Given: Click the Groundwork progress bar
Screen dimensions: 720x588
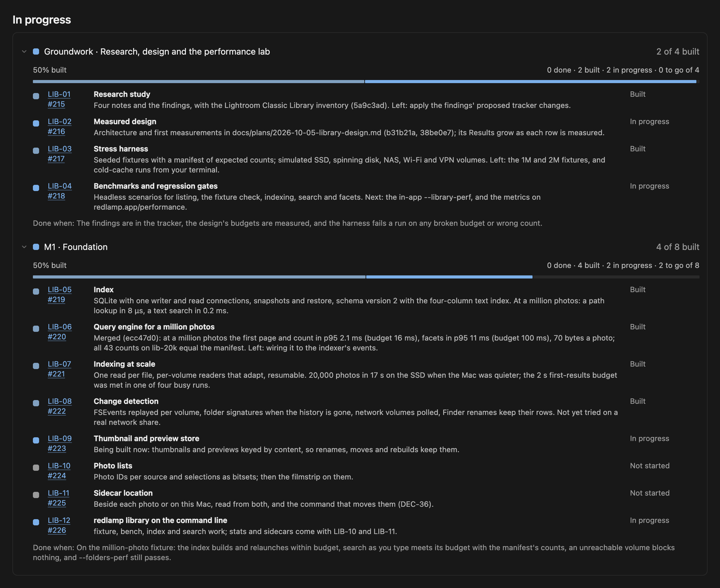Looking at the screenshot, I should click(x=366, y=82).
